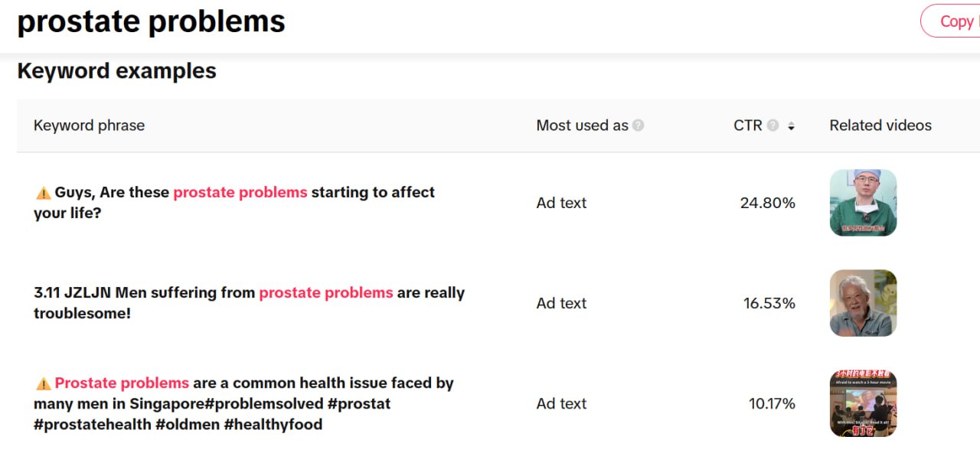Click highlighted 'Prostate problems' in Singapore row
The width and height of the screenshot is (980, 453).
coord(122,383)
